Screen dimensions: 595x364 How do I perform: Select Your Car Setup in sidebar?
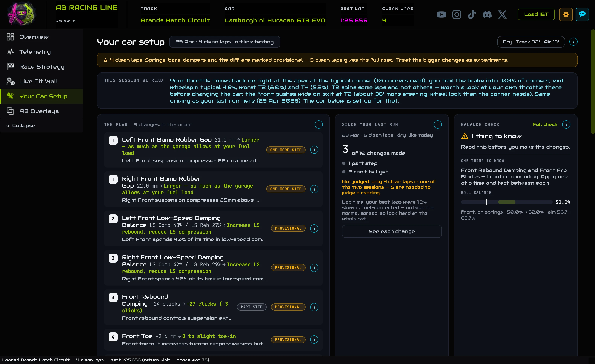pos(41,96)
